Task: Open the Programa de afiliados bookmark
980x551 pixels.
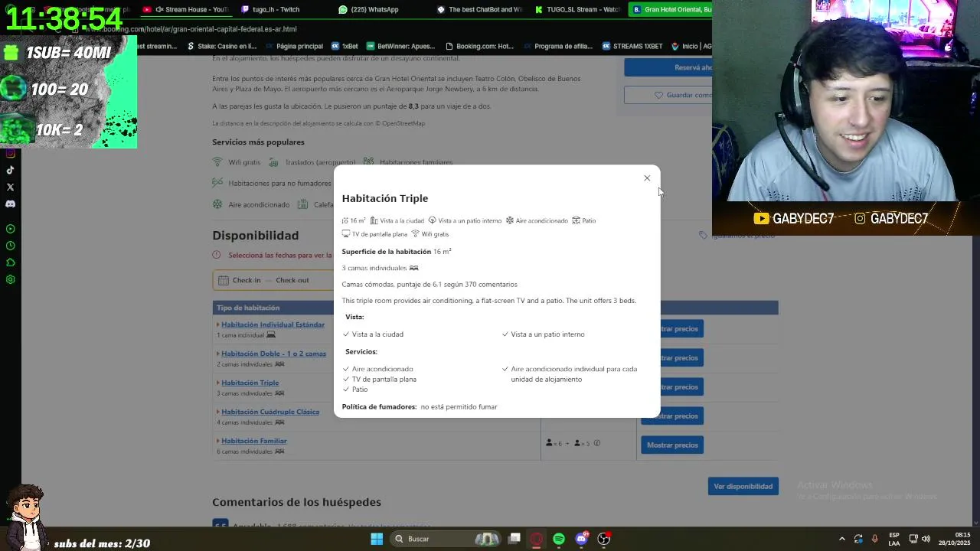Action: click(x=558, y=46)
